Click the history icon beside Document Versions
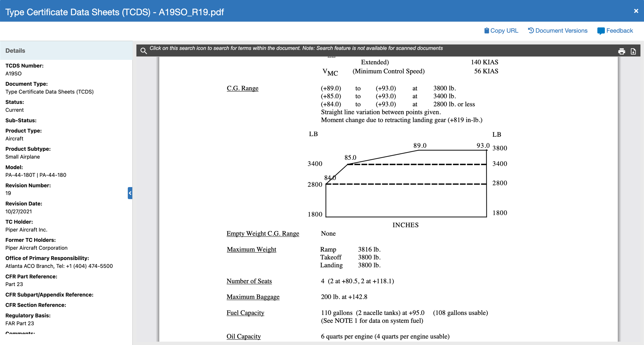The height and width of the screenshot is (345, 644). point(531,31)
